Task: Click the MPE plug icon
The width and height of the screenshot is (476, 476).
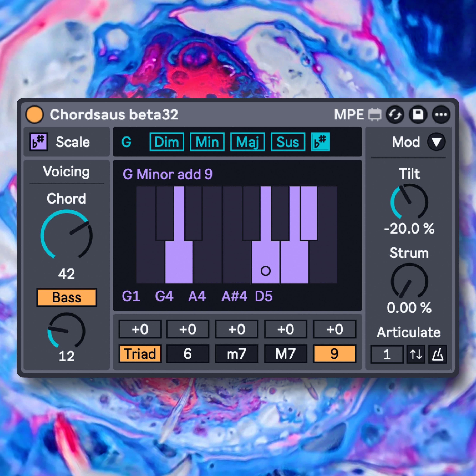Action: point(375,115)
